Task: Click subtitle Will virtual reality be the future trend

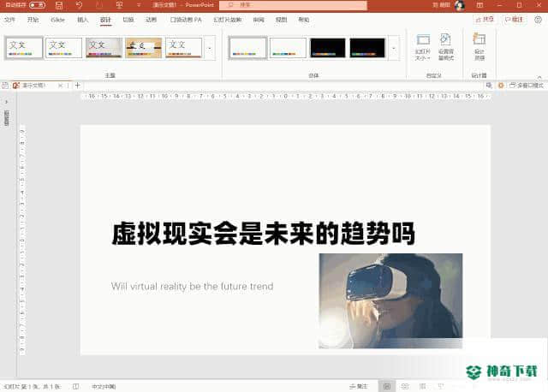Action: click(192, 287)
